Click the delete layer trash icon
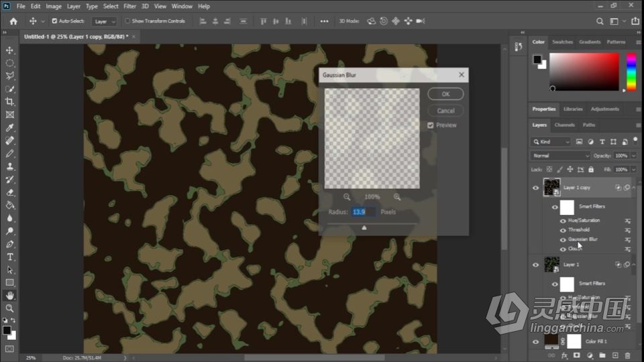 [x=627, y=355]
